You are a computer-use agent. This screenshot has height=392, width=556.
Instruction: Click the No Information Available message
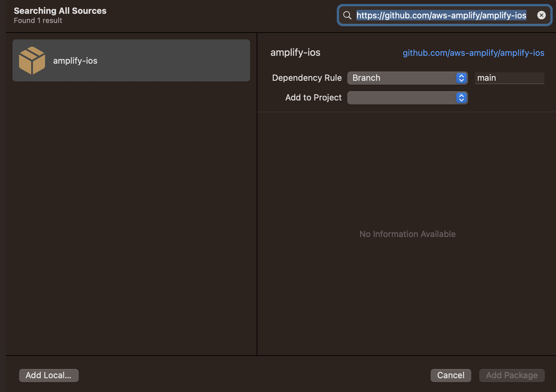[x=407, y=234]
